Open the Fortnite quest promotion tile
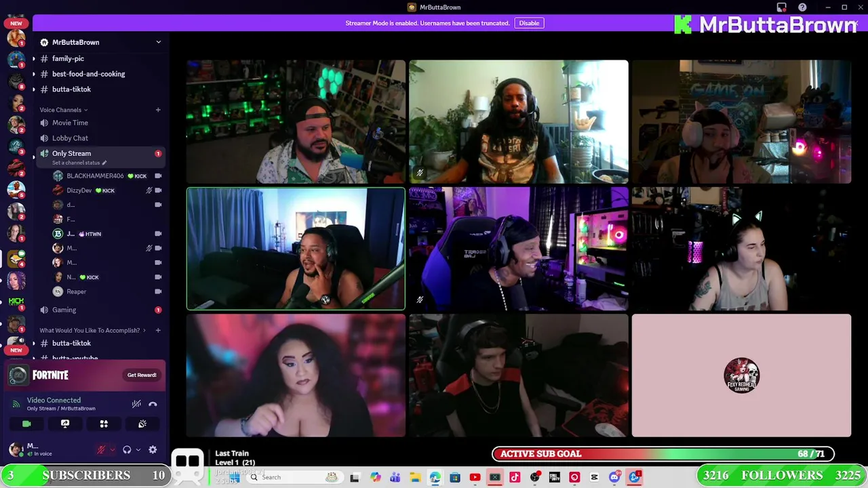Viewport: 868px width, 488px height. 85,375
